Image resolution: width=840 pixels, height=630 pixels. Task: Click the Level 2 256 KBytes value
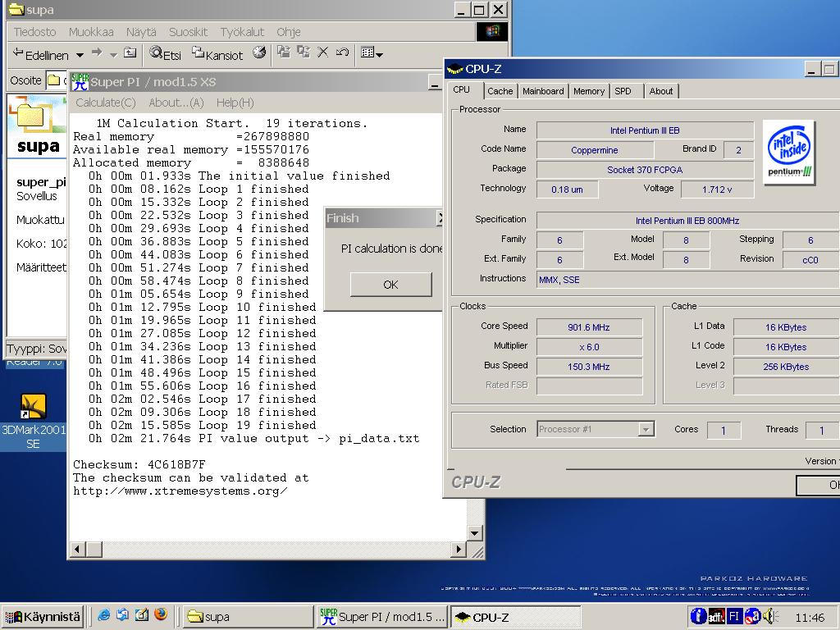pos(786,367)
